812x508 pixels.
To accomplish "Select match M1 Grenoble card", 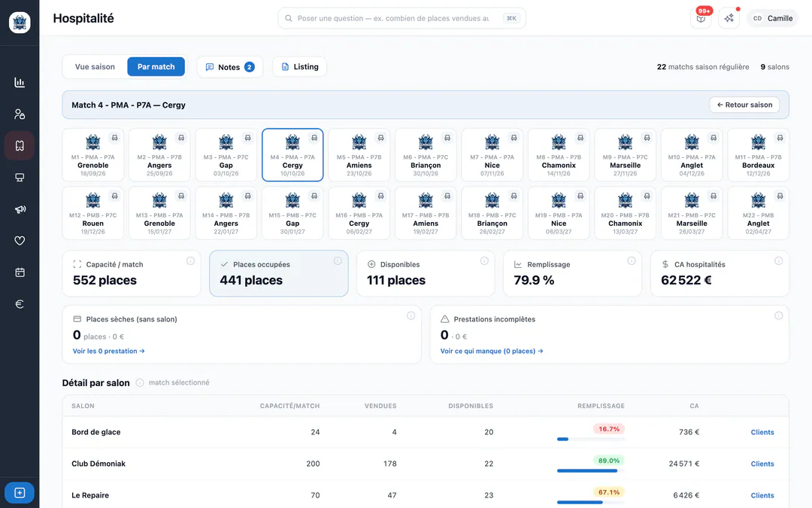I will (x=93, y=155).
